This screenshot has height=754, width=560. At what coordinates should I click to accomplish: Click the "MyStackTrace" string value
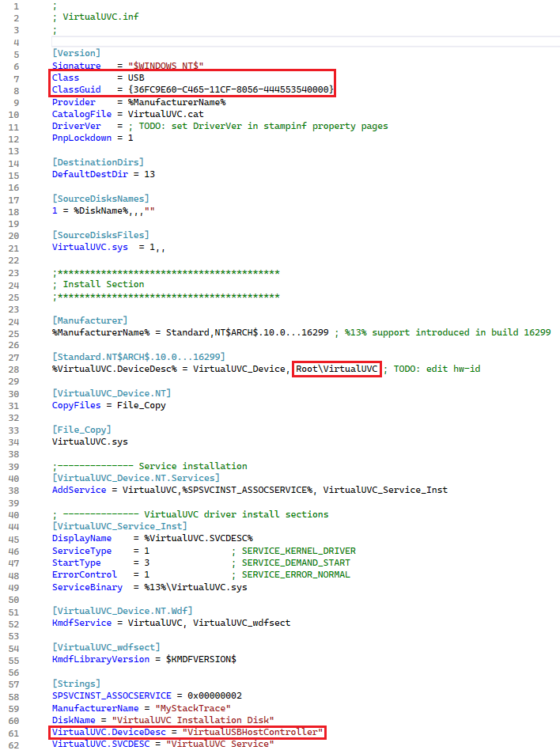(x=193, y=708)
